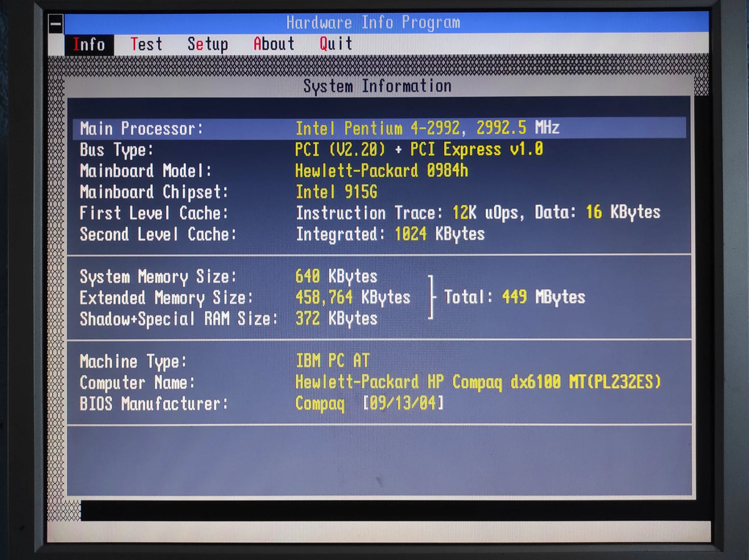Click the Mainboard Chipset Intel 915G value
The width and height of the screenshot is (749, 560).
click(336, 192)
